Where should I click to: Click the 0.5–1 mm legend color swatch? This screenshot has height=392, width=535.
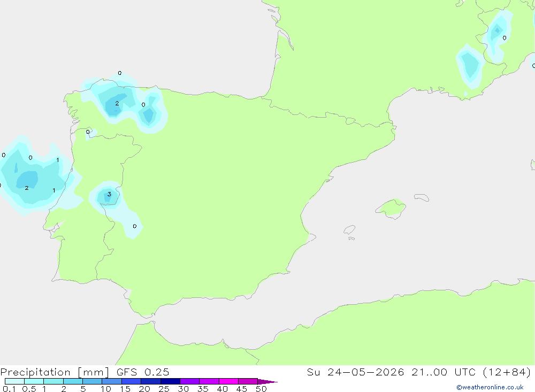pos(34,381)
